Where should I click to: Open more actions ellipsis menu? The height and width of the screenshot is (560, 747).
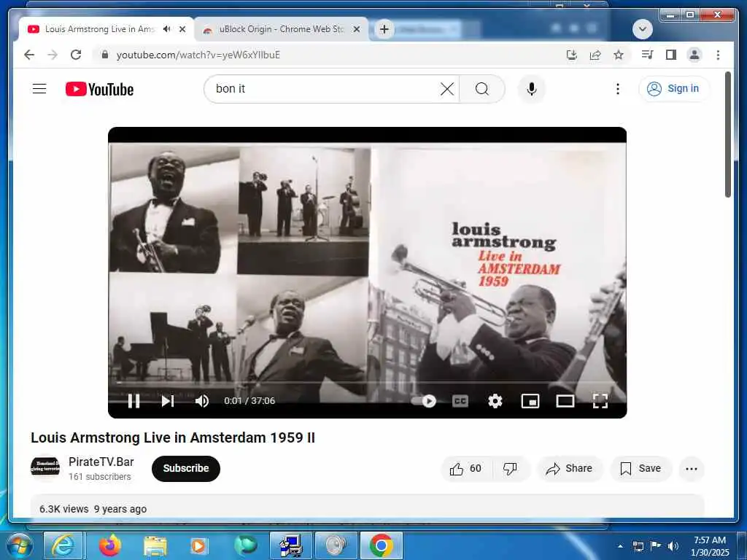pyautogui.click(x=692, y=469)
